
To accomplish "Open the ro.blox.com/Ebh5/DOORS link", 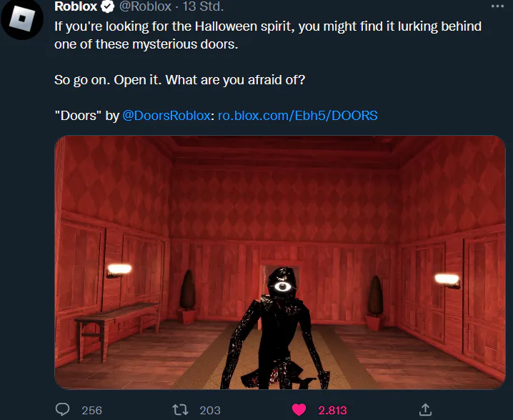I will [298, 116].
